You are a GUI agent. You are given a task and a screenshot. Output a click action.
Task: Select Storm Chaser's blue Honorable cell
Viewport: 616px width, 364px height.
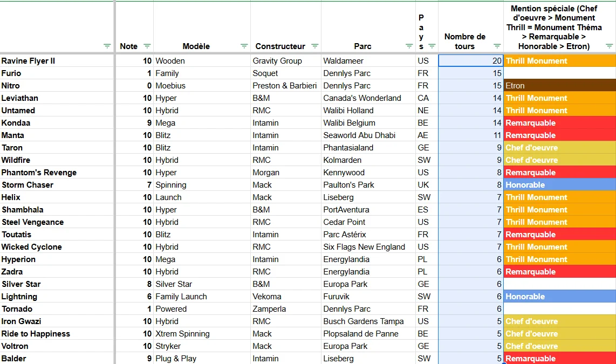point(559,185)
